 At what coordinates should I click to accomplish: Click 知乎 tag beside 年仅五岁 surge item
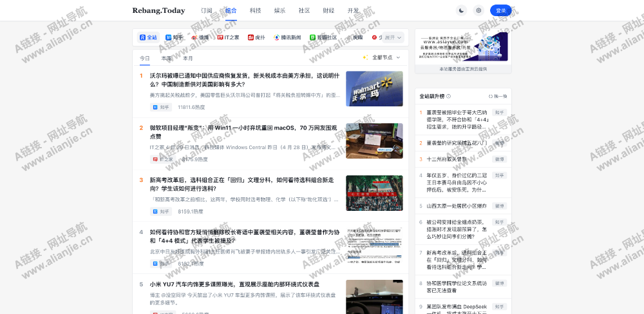[x=500, y=175]
